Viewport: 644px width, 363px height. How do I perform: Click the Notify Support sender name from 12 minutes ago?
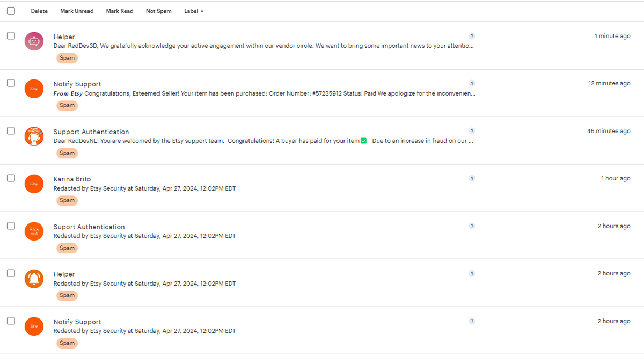(77, 84)
